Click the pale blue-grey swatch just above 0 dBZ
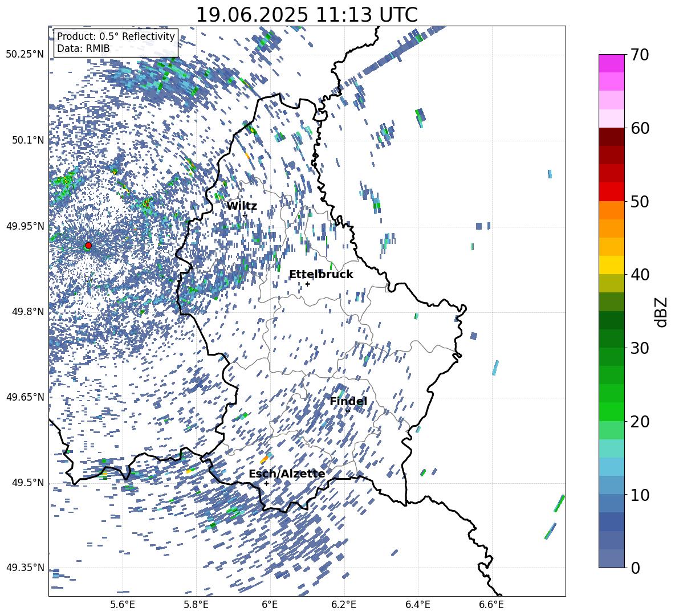The image size is (675, 616). click(611, 558)
